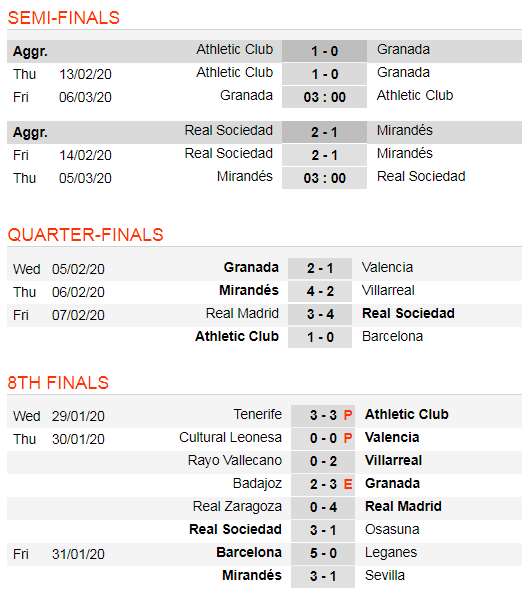Open the Tenerife 3 - 3 penalty score
The image size is (522, 599).
(x=323, y=415)
